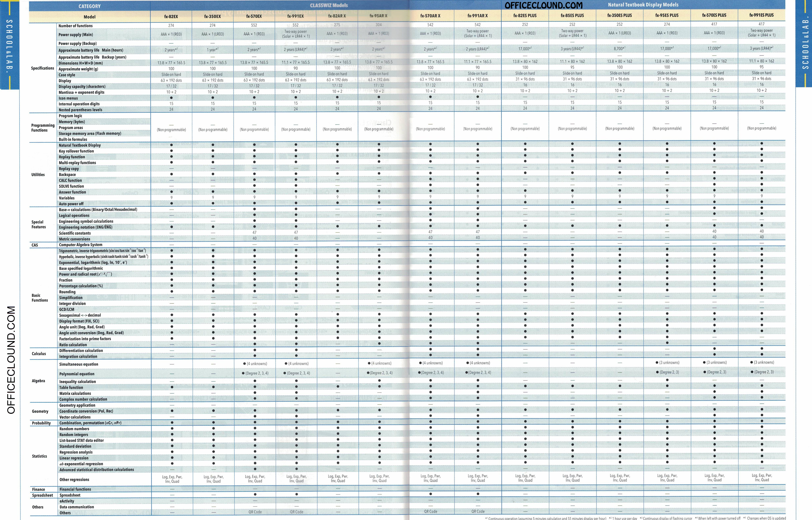The image size is (812, 520).
Task: Click the Auto power off row label
Action: pos(71,204)
